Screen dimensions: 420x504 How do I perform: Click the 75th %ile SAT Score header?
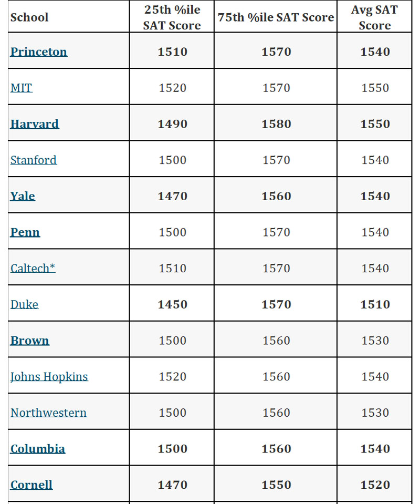tap(276, 17)
